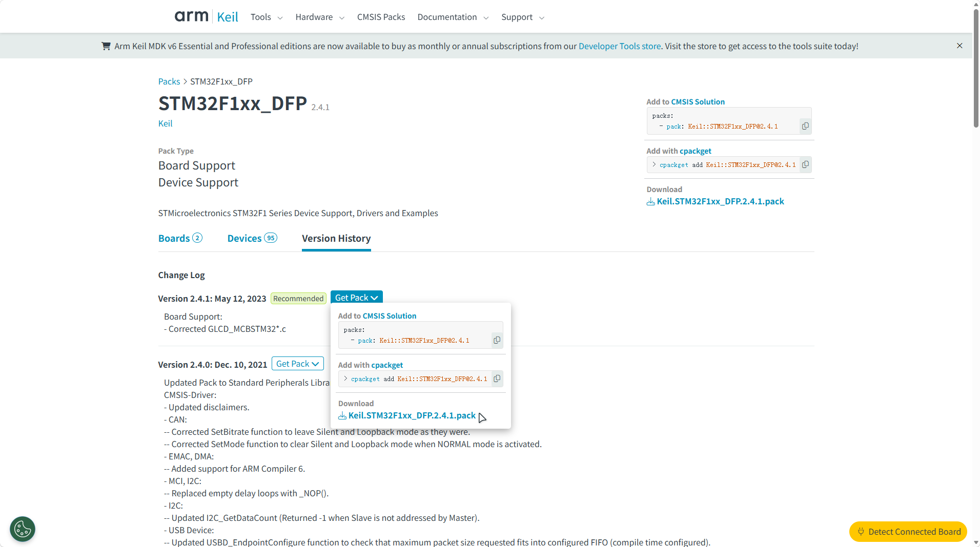
Task: Switch to the Devices tab
Action: 252,238
